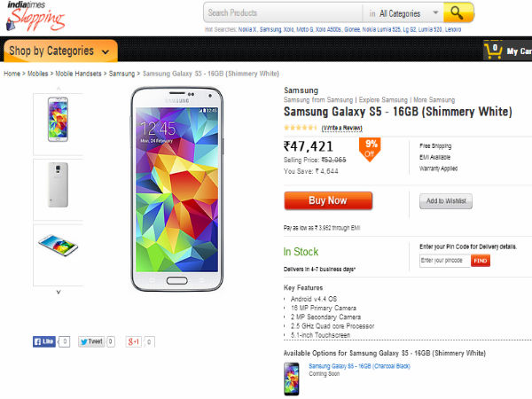Image resolution: width=532 pixels, height=399 pixels.
Task: Click the yellow search magnifier button
Action: point(456,13)
